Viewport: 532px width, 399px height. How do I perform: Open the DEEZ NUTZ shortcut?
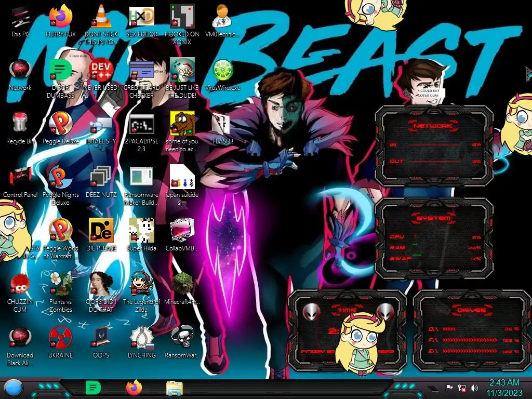tap(101, 182)
